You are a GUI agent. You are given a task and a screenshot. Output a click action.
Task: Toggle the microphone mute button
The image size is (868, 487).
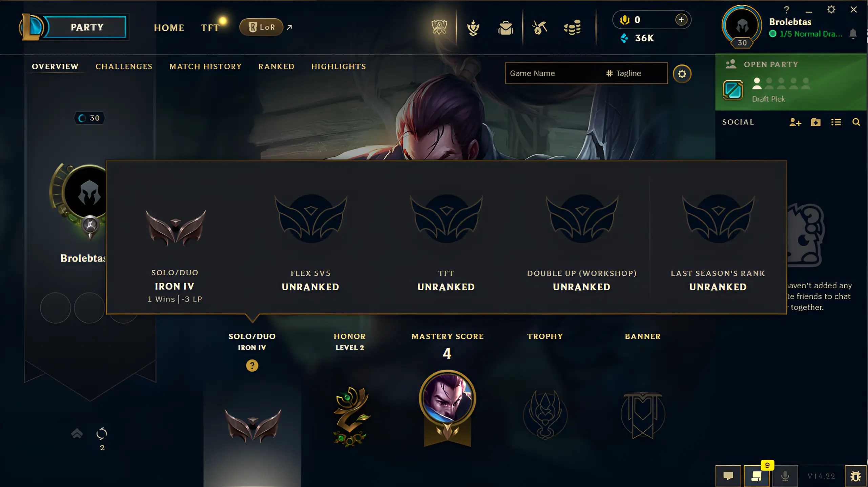(785, 476)
